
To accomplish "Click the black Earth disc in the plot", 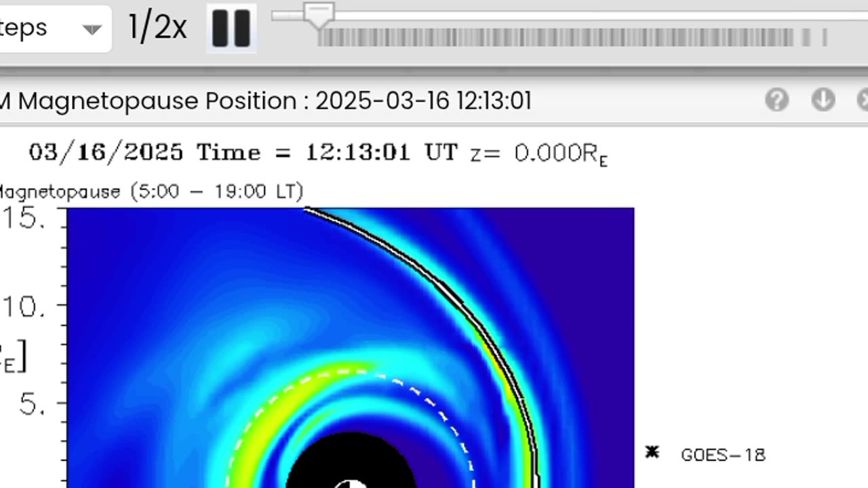I will 351,460.
